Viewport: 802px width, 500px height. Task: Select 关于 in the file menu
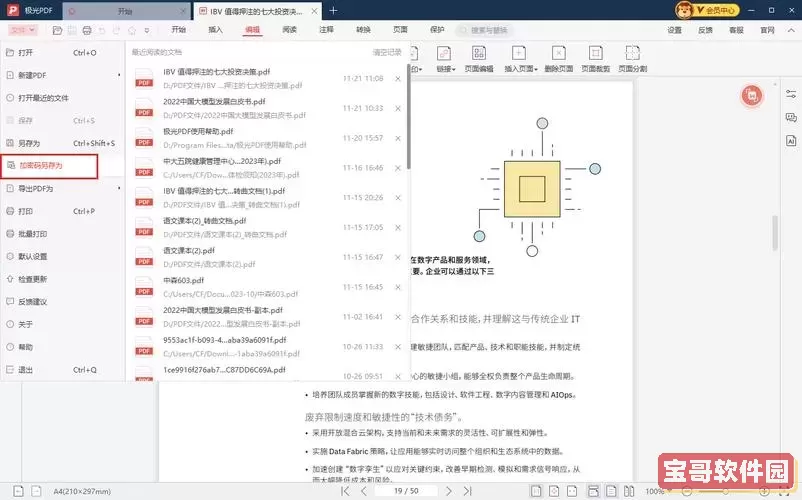click(x=62, y=324)
